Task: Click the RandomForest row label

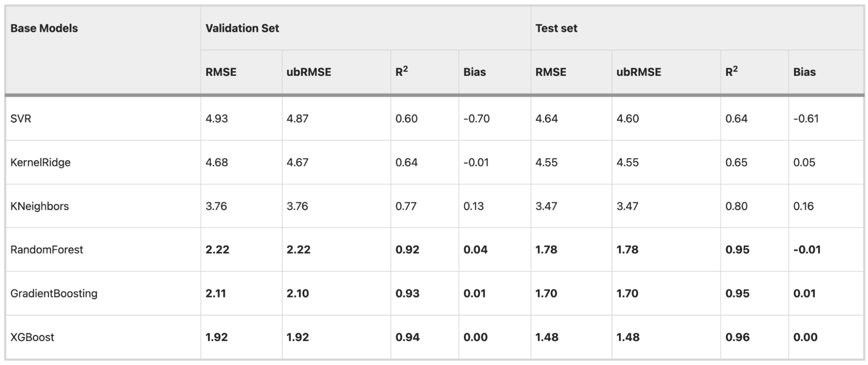Action: coord(46,250)
